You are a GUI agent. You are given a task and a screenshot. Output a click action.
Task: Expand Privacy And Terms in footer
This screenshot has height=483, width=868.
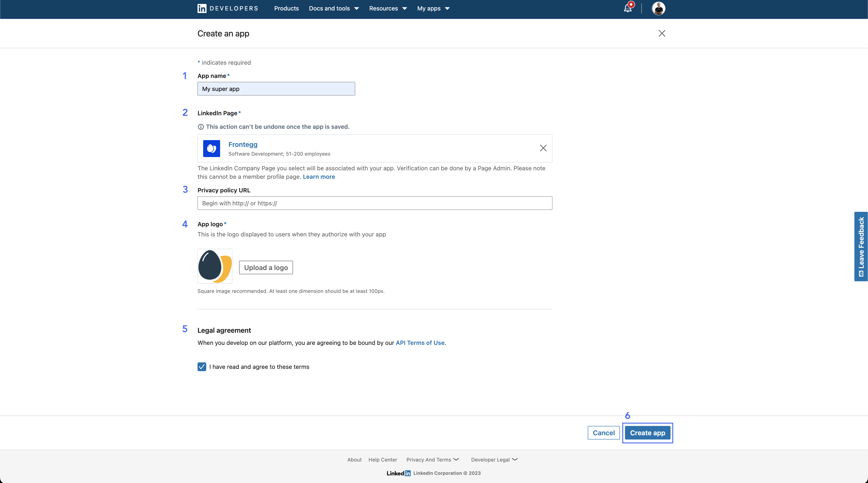[x=433, y=460]
